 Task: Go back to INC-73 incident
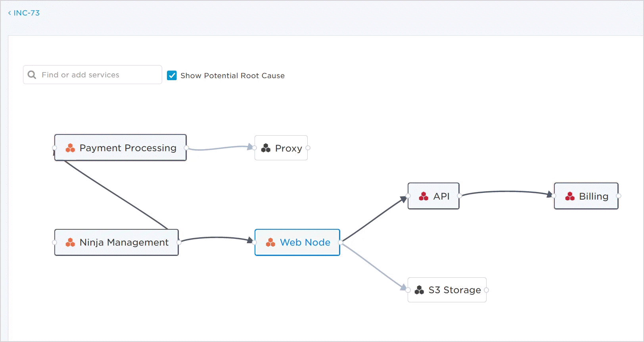click(x=24, y=13)
